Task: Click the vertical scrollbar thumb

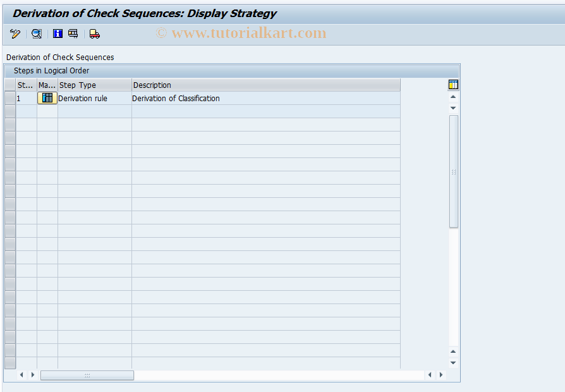Action: tap(454, 171)
